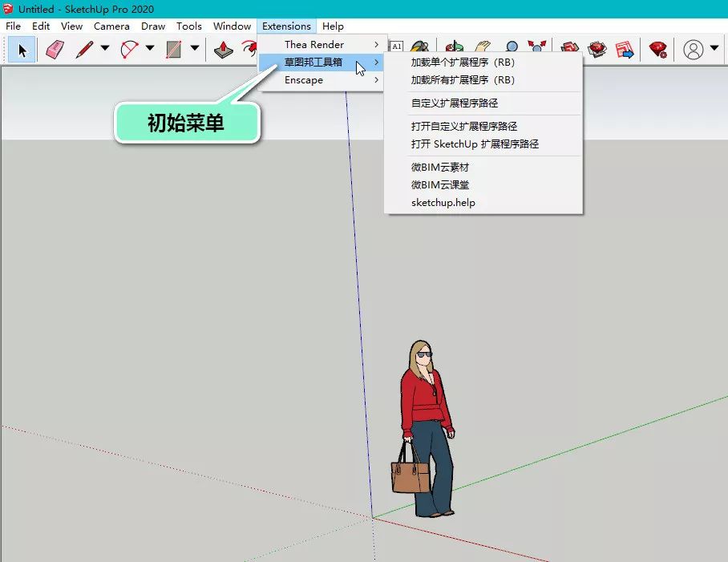Open the View menu

(x=71, y=26)
